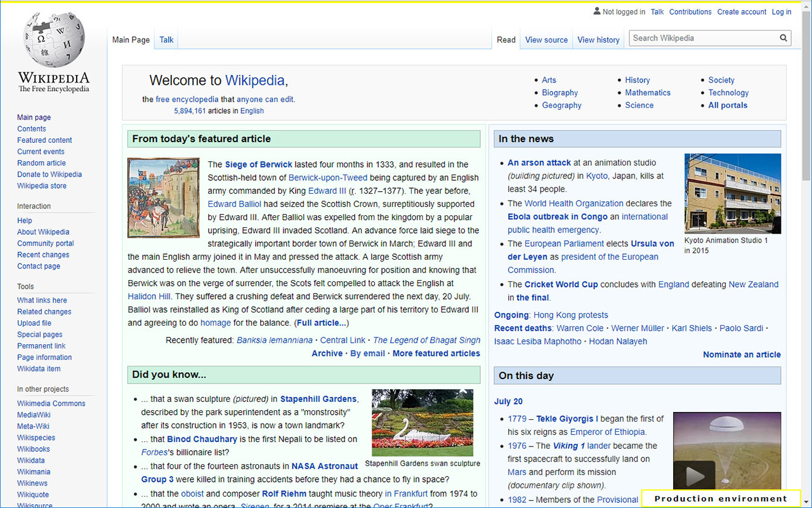Open the Biography portal

[x=560, y=93]
